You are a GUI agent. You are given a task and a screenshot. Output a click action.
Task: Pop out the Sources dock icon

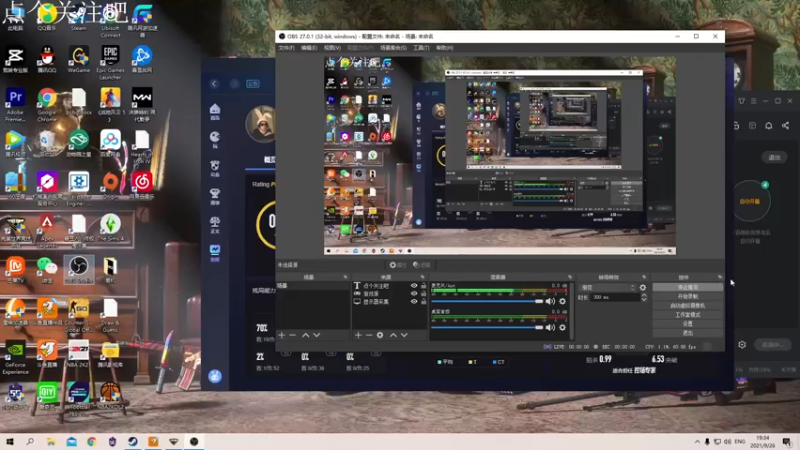422,277
